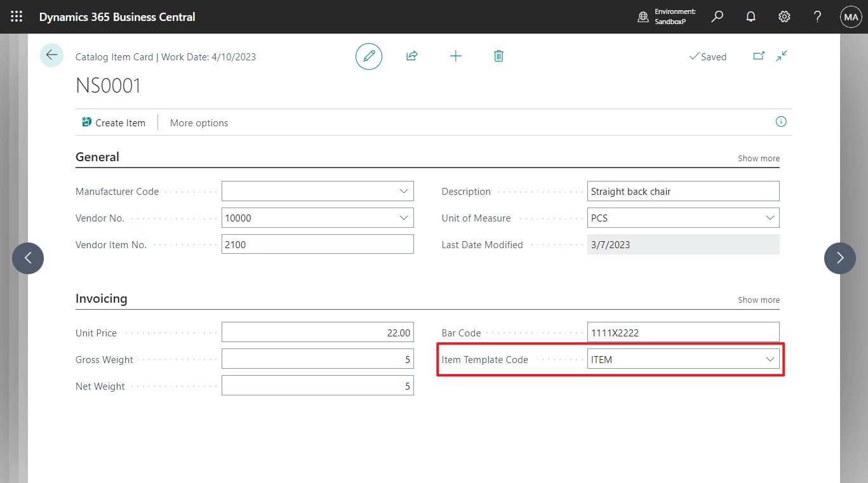This screenshot has height=483, width=868.
Task: Open the Item Template Code dropdown
Action: [x=770, y=359]
